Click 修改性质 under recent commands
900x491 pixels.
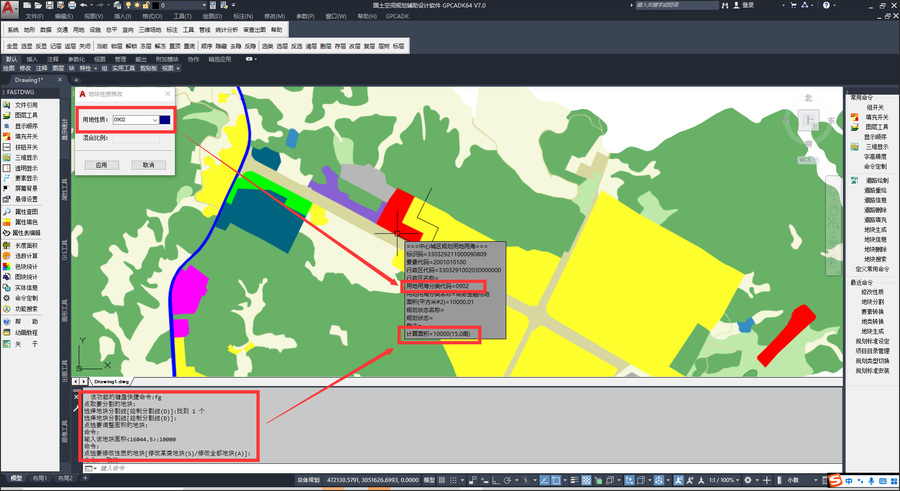[x=872, y=292]
